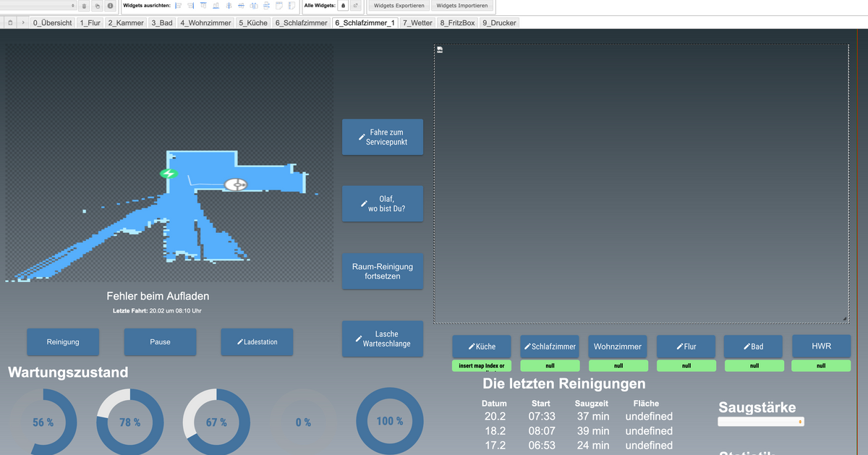Click the trash delete icon in top toolbar
Image resolution: width=868 pixels, height=455 pixels.
[x=85, y=6]
